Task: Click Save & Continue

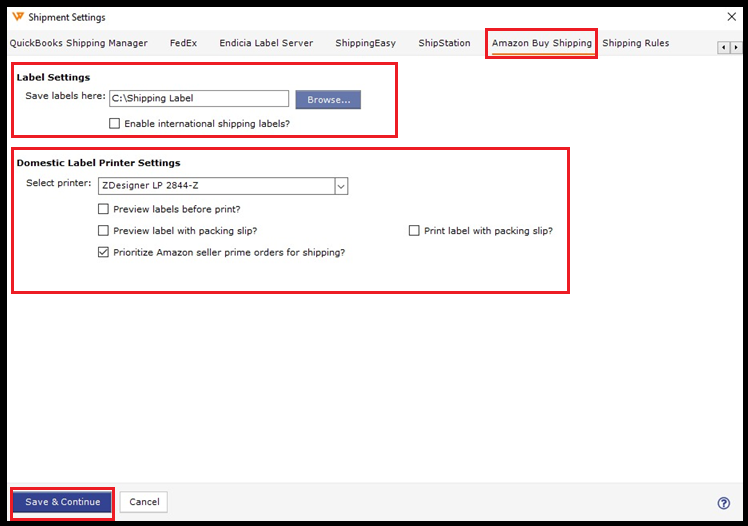Action: (62, 502)
